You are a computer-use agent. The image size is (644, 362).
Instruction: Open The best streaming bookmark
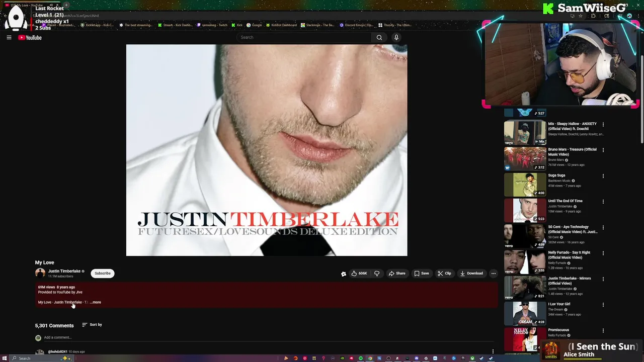tap(136, 25)
